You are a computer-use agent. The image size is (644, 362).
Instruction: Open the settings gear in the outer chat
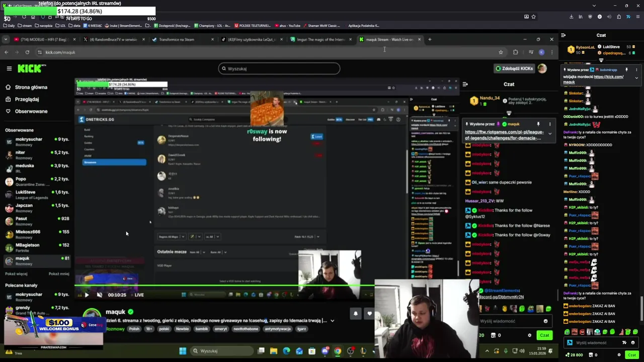pyautogui.click(x=619, y=355)
